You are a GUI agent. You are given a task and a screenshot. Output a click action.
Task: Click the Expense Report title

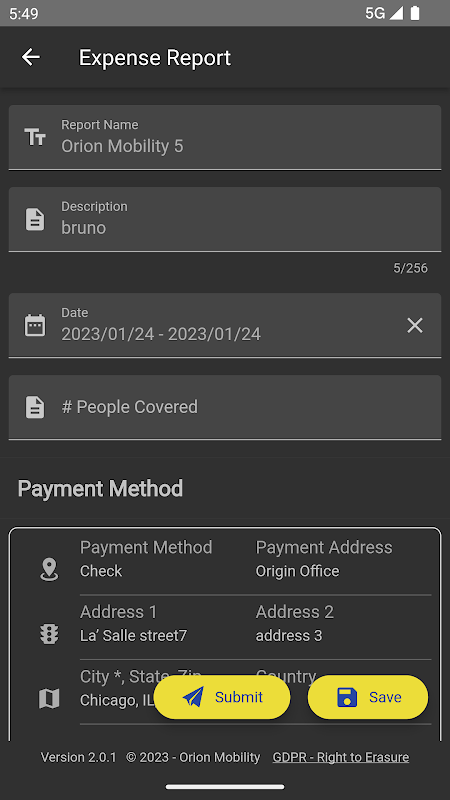tap(155, 58)
